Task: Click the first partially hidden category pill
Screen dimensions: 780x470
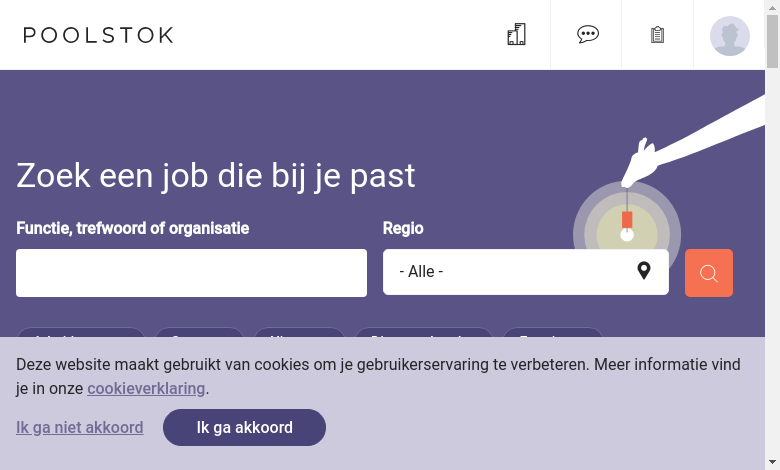Action: (81, 332)
